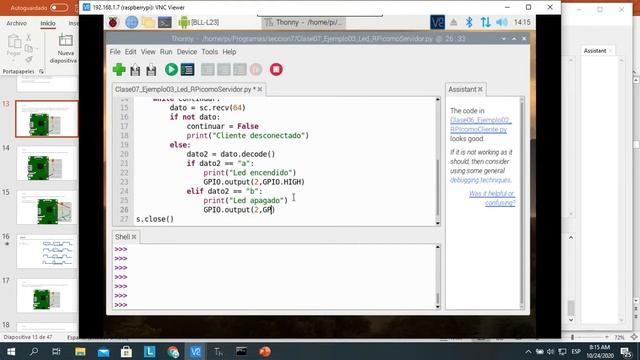Launch the web browser globe icon

[x=131, y=22]
